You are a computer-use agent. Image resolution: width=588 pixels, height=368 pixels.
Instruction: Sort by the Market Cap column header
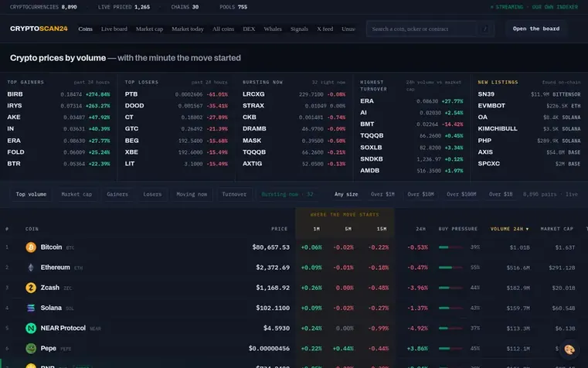(x=556, y=229)
